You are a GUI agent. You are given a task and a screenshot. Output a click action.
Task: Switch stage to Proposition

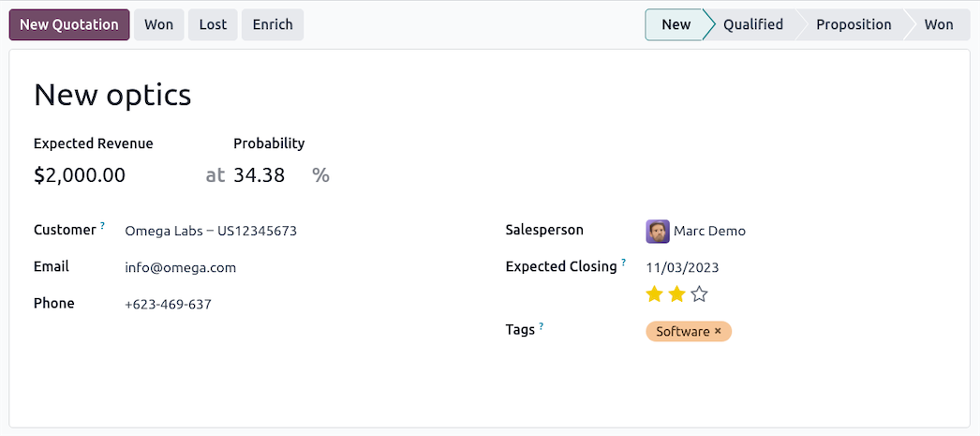(x=853, y=24)
